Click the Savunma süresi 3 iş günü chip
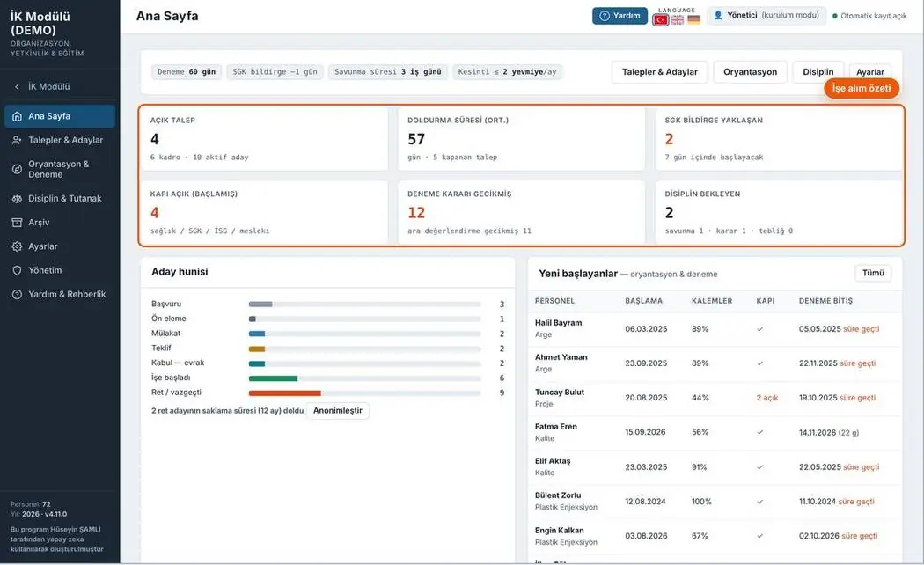The height and width of the screenshot is (565, 924). click(x=388, y=72)
